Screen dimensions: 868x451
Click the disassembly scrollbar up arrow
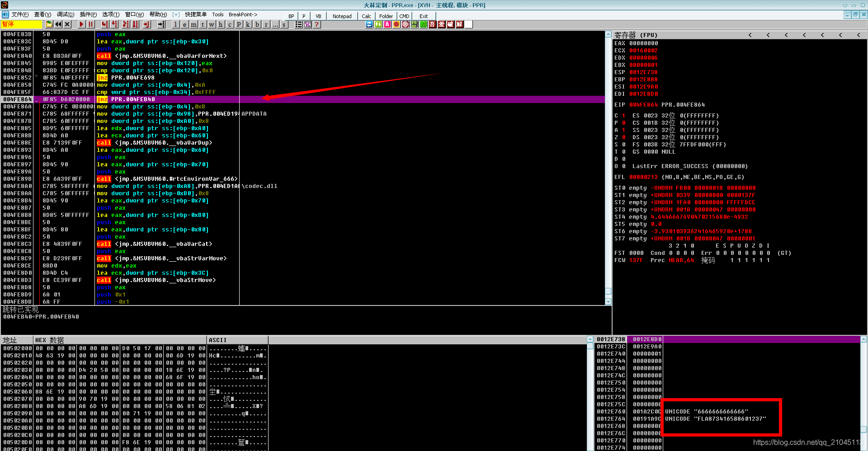608,34
